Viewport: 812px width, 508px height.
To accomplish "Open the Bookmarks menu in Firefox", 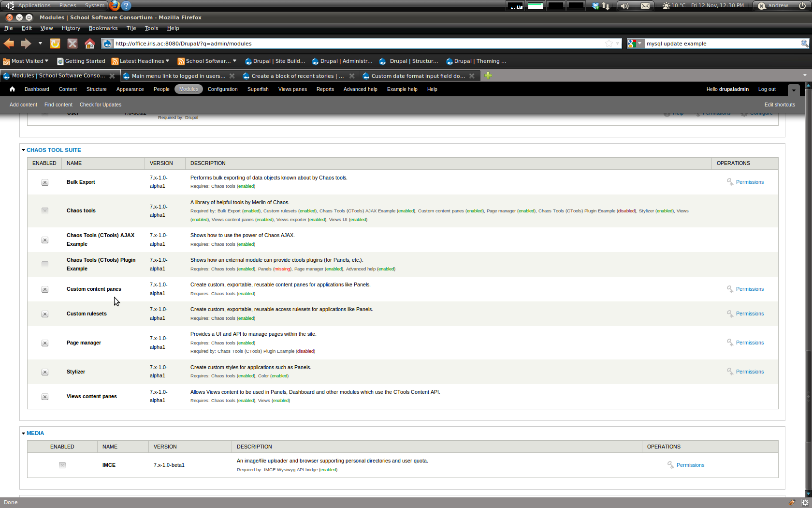I will pos(103,28).
